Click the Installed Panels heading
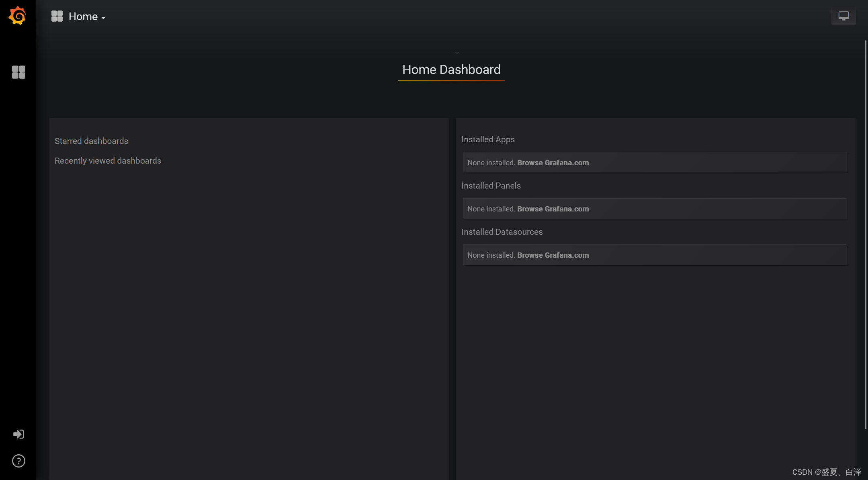 click(x=491, y=185)
